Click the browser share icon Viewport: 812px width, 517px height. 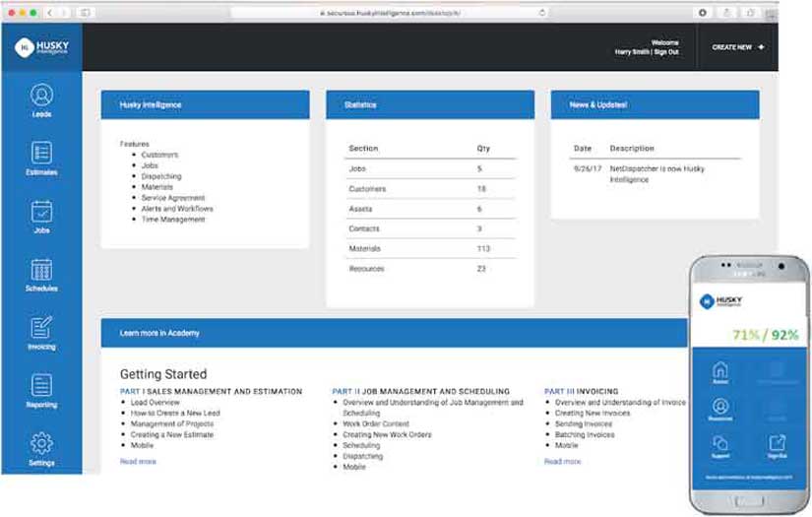coord(726,13)
